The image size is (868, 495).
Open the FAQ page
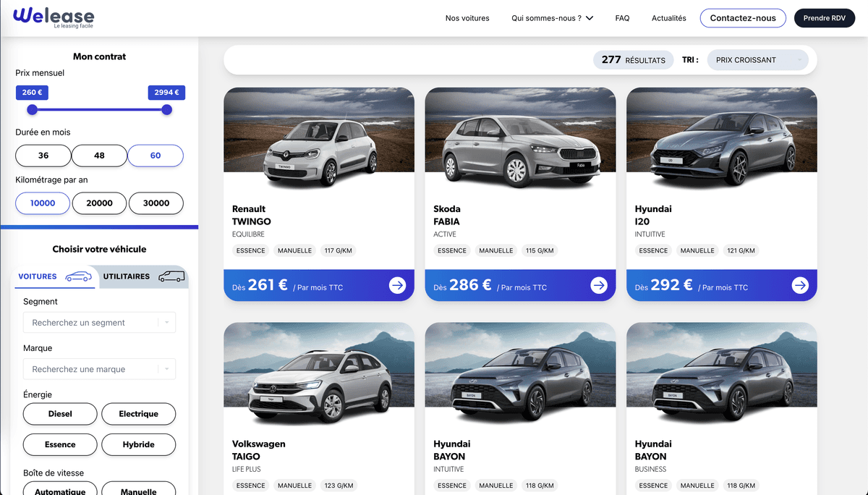tap(622, 18)
